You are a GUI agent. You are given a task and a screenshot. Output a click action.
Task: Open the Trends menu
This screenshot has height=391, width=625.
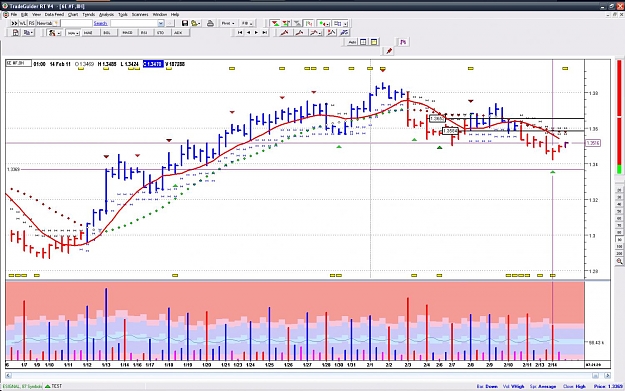pyautogui.click(x=88, y=14)
